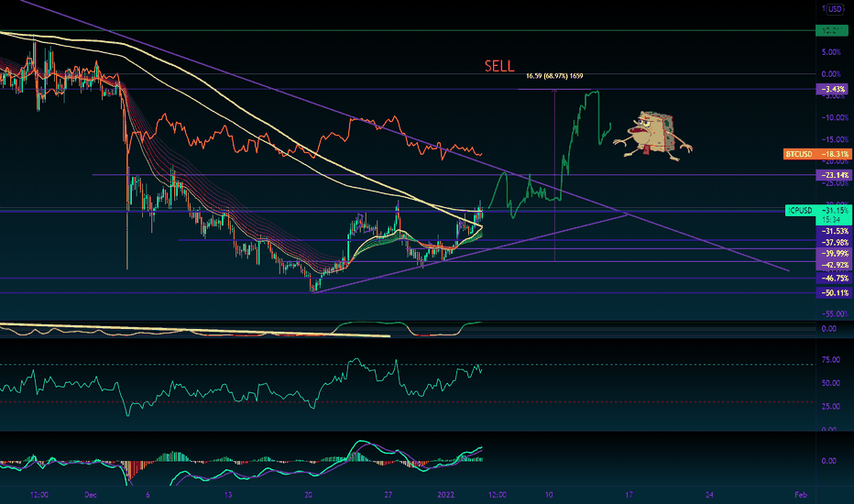Image resolution: width=854 pixels, height=504 pixels.
Task: Click the -15.00% axis tick label
Action: point(834,139)
